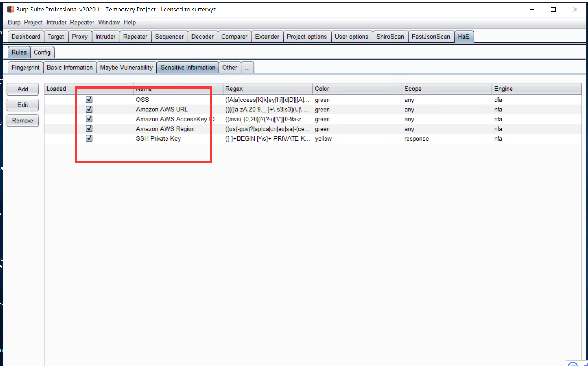Viewport: 588px width, 366px height.
Task: Click the '...' new rule group tab
Action: pyautogui.click(x=247, y=68)
